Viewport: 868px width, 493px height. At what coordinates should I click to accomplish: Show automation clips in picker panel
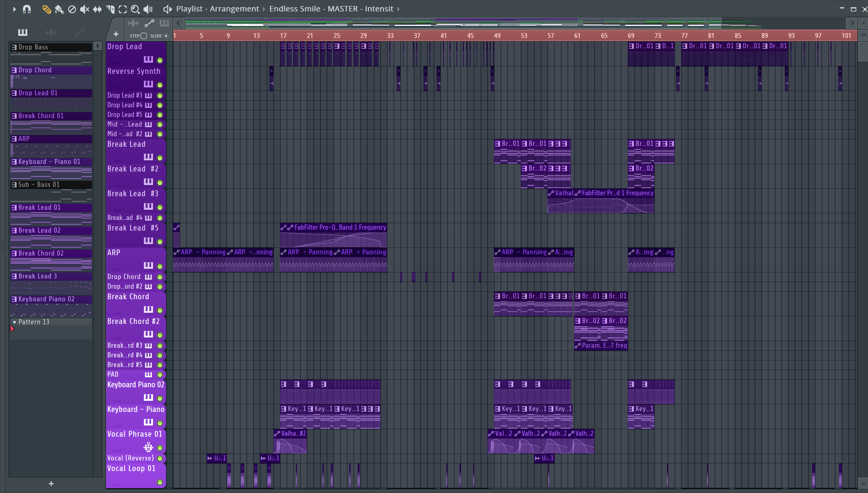pyautogui.click(x=80, y=32)
